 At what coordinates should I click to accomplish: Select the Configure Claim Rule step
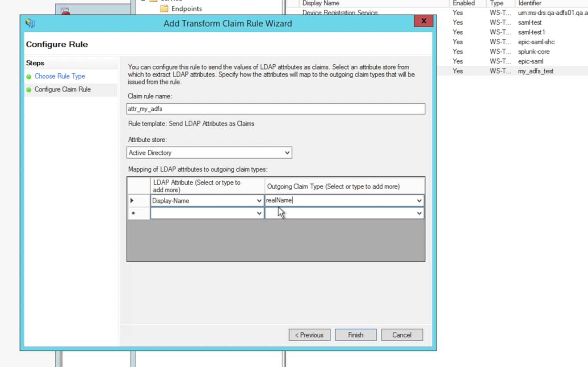pyautogui.click(x=63, y=89)
